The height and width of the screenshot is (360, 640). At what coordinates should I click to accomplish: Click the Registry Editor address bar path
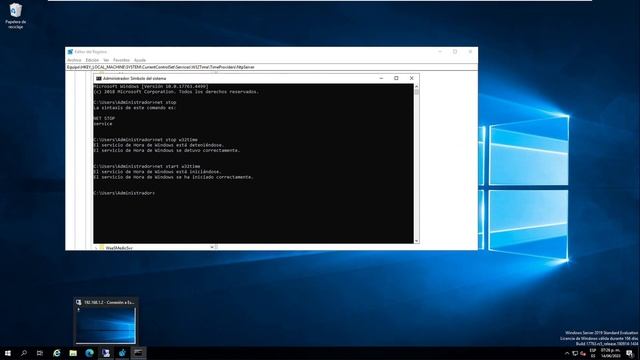click(271, 67)
